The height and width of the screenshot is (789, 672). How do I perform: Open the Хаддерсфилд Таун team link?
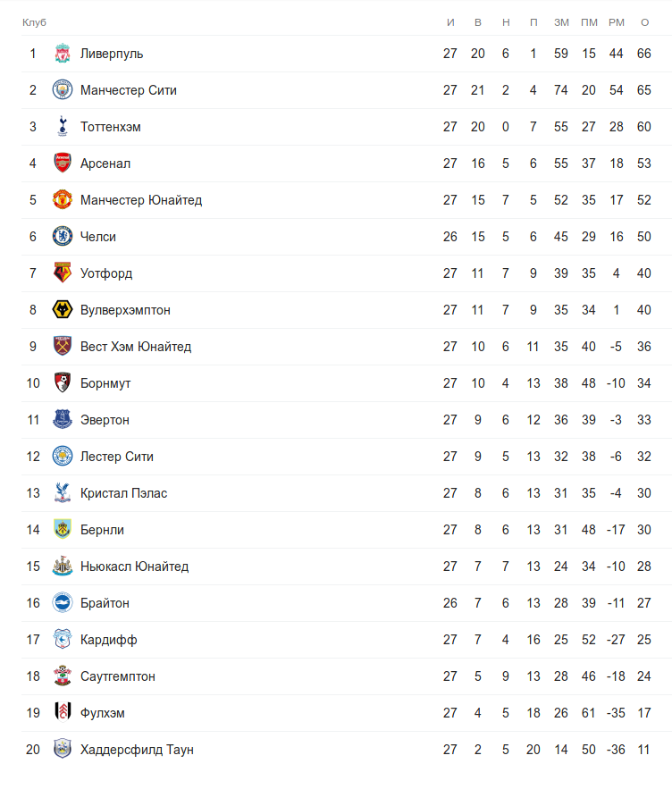tap(137, 750)
